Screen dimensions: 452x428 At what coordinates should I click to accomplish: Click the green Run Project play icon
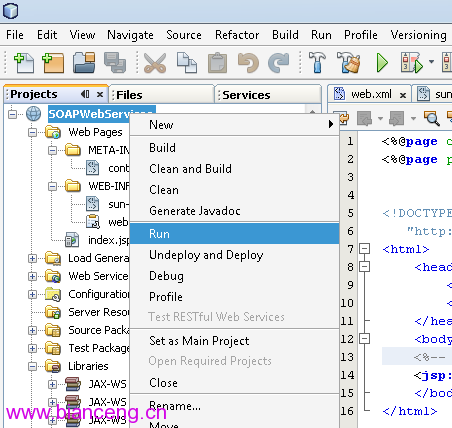click(x=382, y=63)
